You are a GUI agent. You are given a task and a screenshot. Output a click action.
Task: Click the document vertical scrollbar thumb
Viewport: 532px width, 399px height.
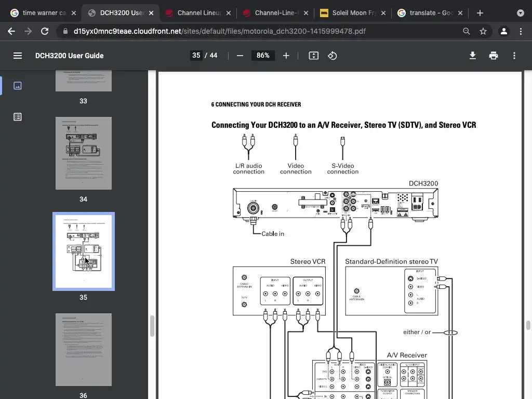528,325
